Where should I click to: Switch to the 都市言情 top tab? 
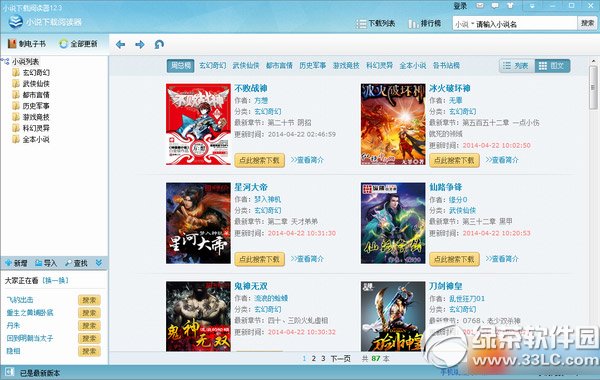279,65
